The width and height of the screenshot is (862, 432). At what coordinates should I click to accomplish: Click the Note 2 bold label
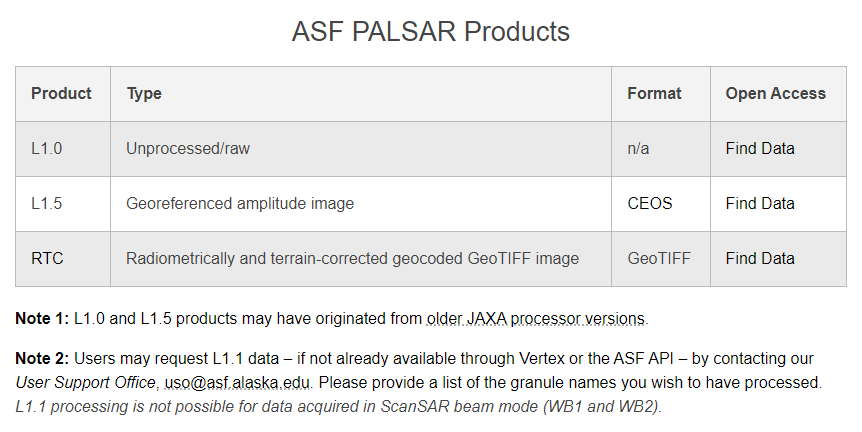[42, 358]
